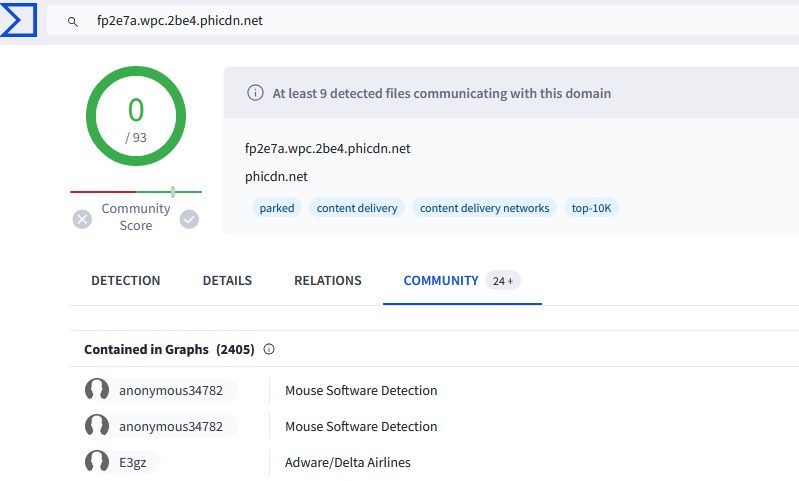
Task: Click the community score checkmark vote icon
Action: click(189, 219)
